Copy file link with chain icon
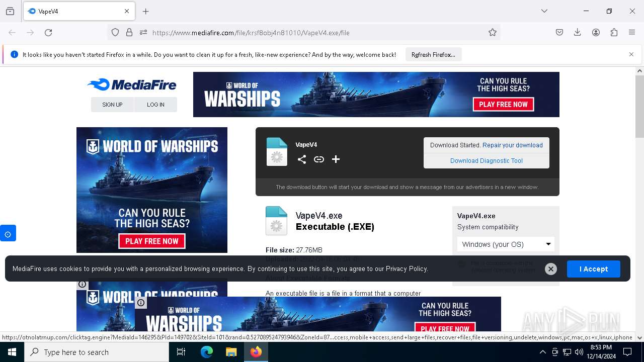This screenshot has height=362, width=644. (x=319, y=159)
